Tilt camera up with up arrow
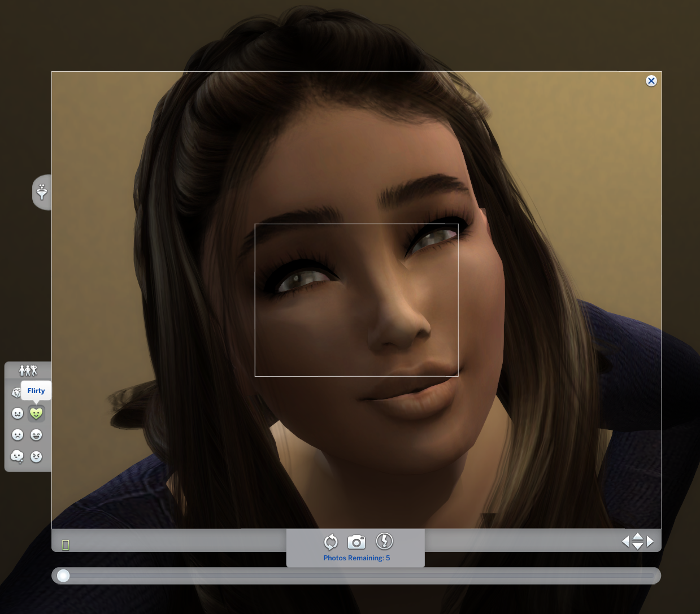 [638, 536]
